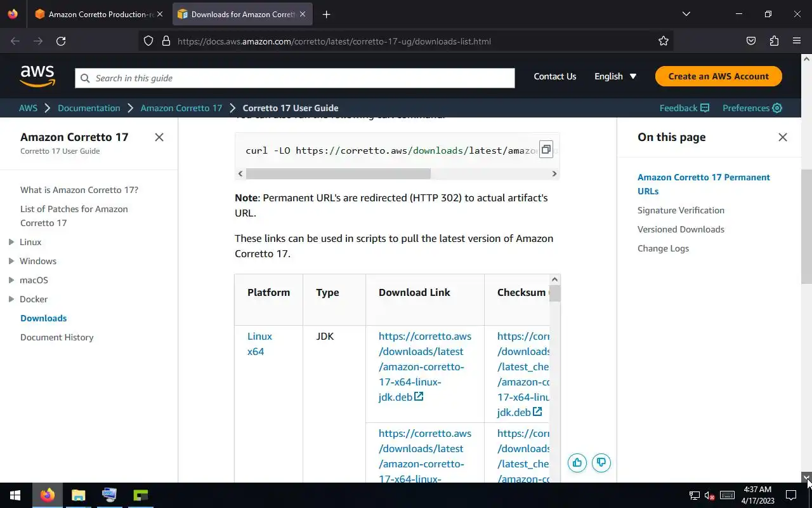Jump to Signature Verification section
This screenshot has height=508, width=812.
click(681, 210)
